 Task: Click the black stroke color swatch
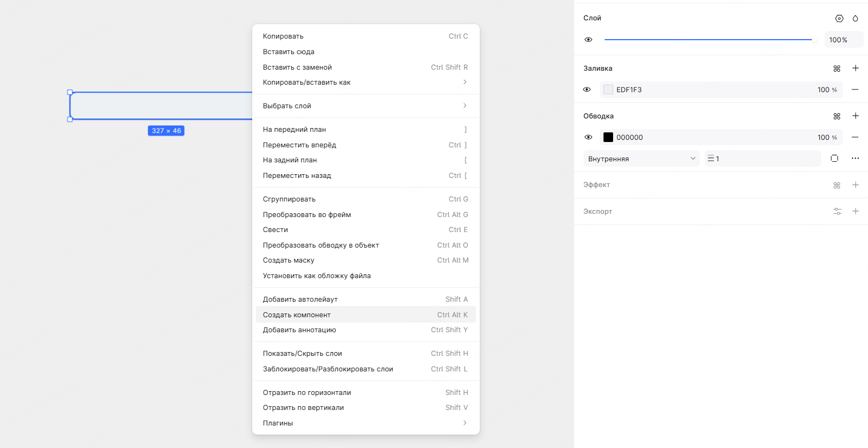608,137
